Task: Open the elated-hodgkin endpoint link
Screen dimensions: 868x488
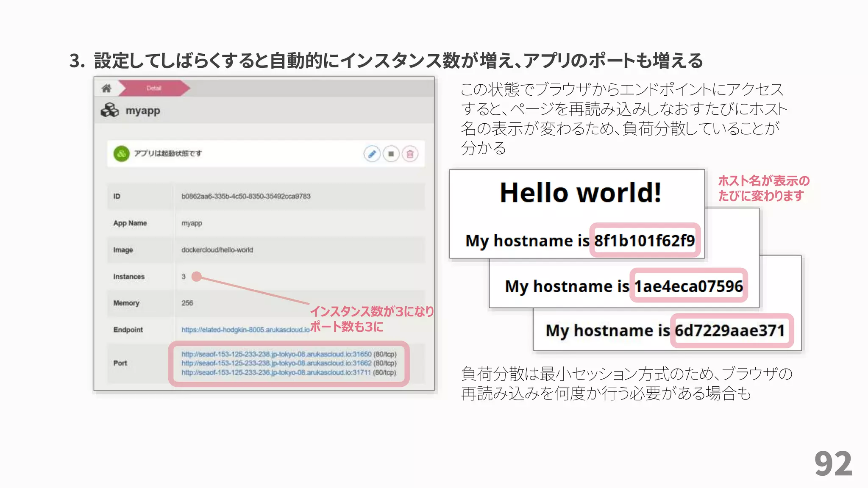Action: click(x=245, y=330)
